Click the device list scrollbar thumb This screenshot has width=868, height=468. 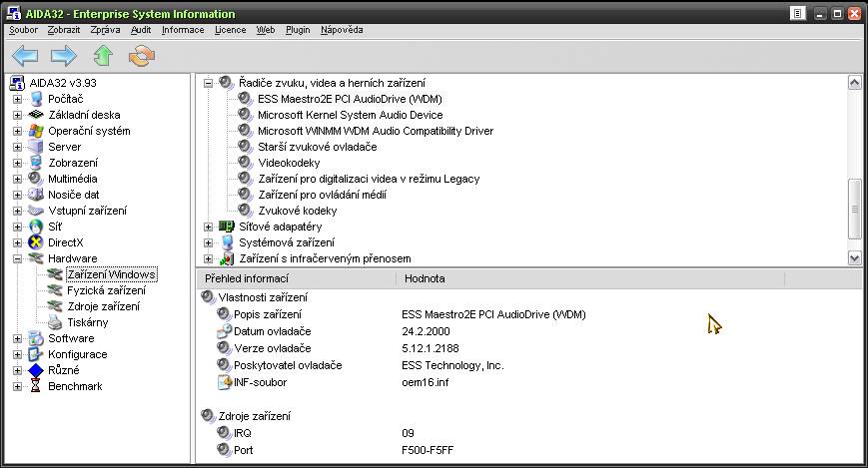coord(854,210)
